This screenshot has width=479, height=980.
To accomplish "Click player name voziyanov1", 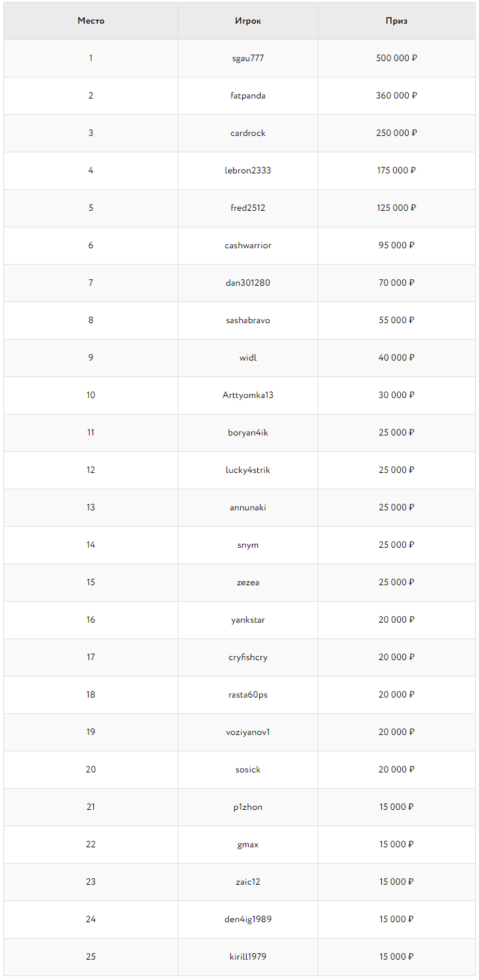I will [248, 732].
